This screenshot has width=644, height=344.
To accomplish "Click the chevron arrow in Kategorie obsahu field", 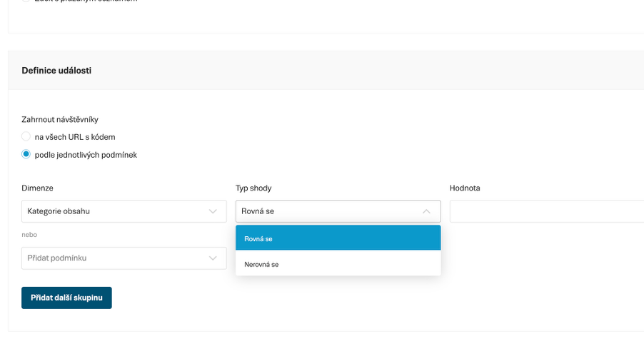I will pyautogui.click(x=212, y=211).
